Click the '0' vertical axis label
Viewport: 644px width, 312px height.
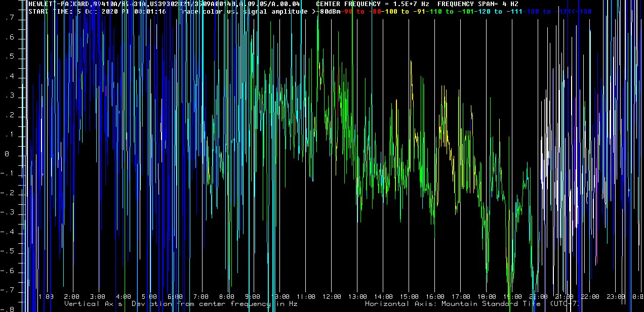coord(7,155)
